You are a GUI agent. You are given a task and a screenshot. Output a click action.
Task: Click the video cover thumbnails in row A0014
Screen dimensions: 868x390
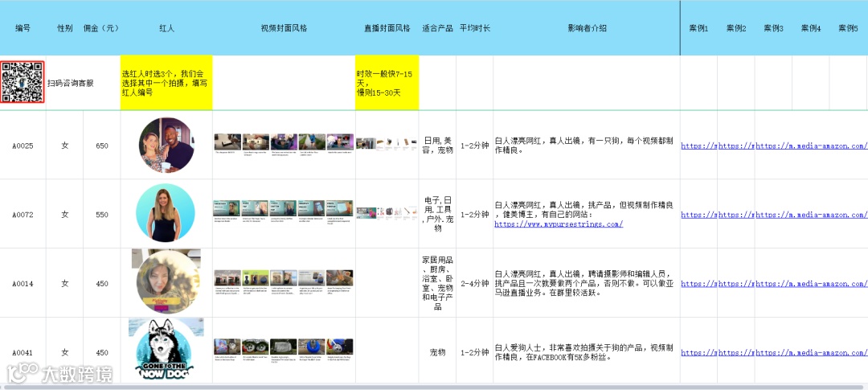[284, 281]
